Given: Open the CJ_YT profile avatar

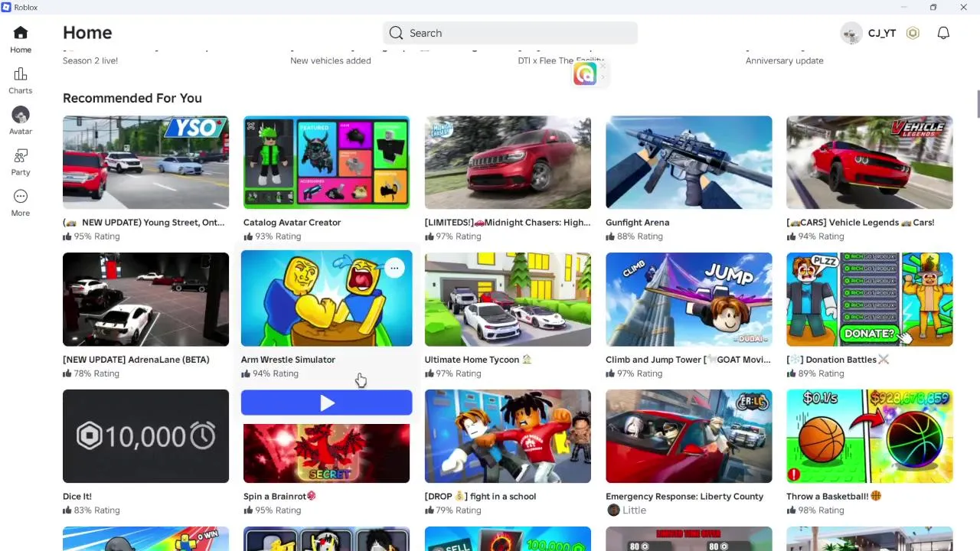Looking at the screenshot, I should click(x=851, y=33).
